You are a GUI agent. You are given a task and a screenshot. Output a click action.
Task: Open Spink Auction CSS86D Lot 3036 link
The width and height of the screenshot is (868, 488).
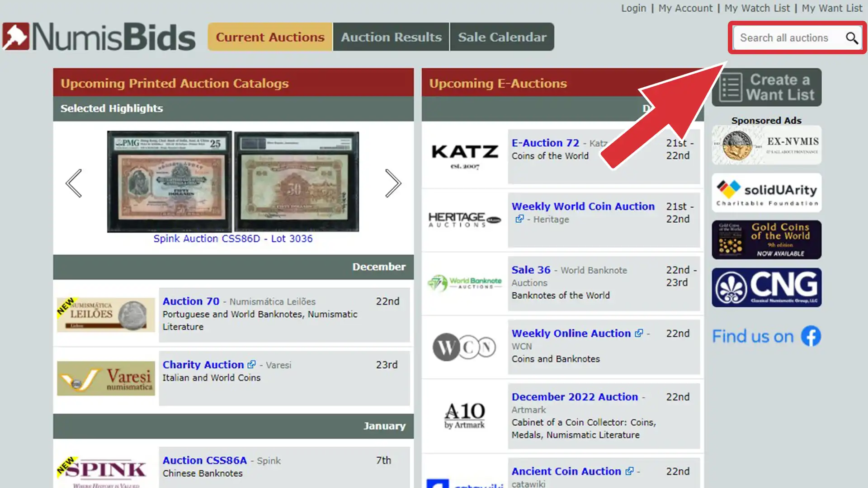(233, 239)
